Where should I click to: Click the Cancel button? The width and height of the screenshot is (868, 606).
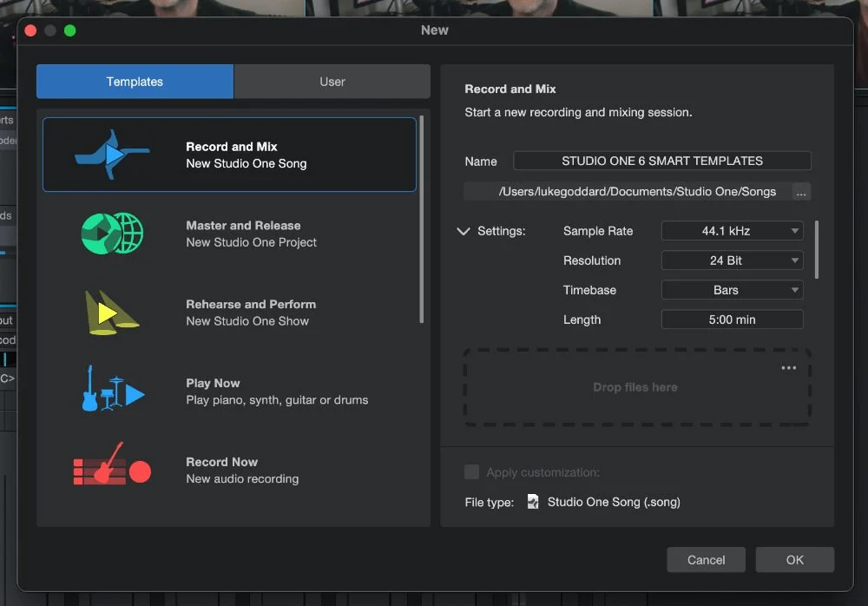(706, 559)
